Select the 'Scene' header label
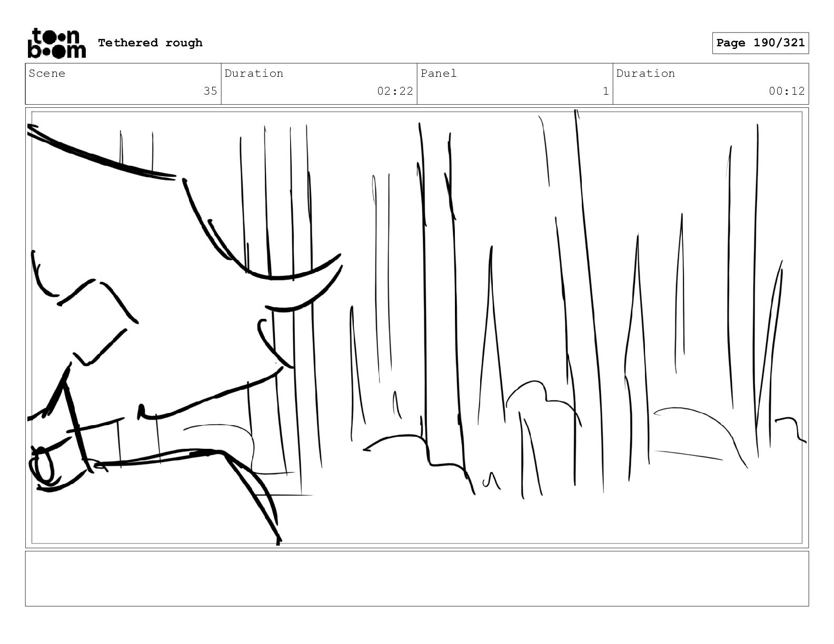This screenshot has height=644, width=834. (47, 74)
